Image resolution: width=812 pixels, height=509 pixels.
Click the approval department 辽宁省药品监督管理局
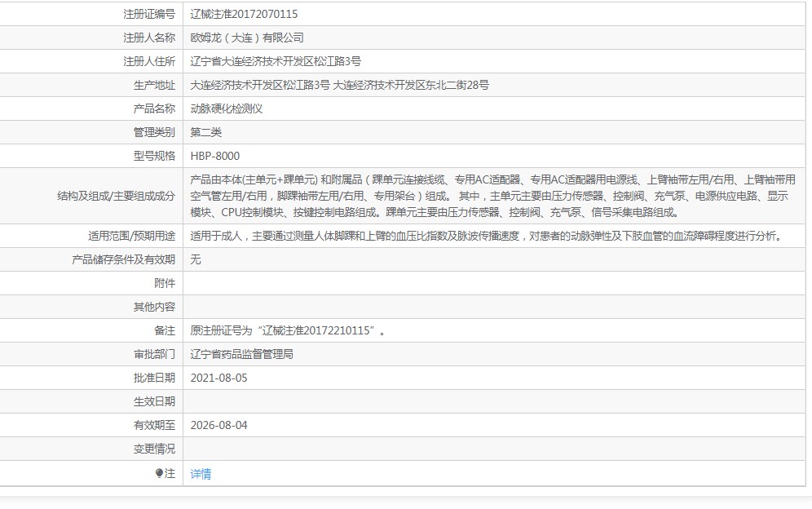point(242,354)
